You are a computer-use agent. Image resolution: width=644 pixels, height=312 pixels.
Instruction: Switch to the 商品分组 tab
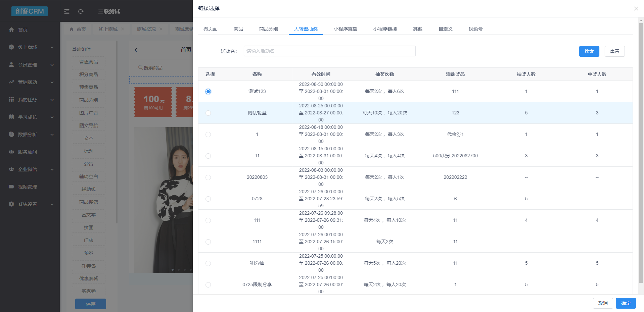pyautogui.click(x=269, y=29)
